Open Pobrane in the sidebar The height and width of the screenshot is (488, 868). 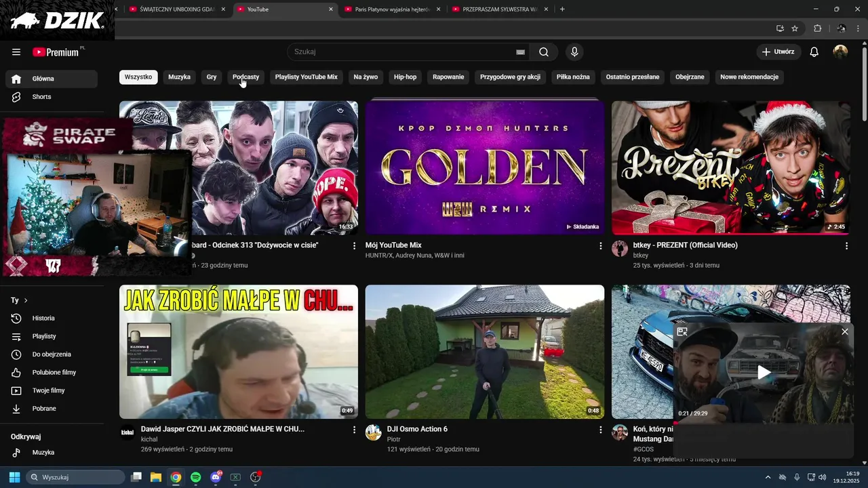click(52, 409)
